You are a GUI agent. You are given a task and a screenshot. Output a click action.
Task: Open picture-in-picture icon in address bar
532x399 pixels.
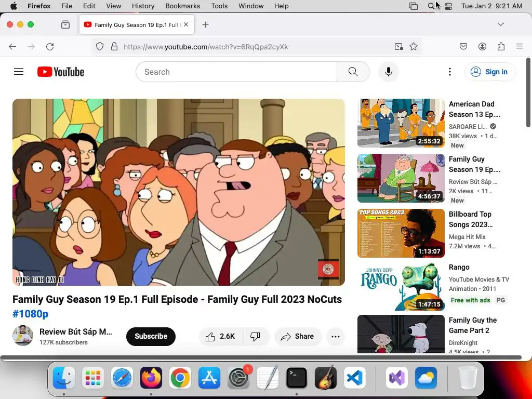[x=398, y=46]
